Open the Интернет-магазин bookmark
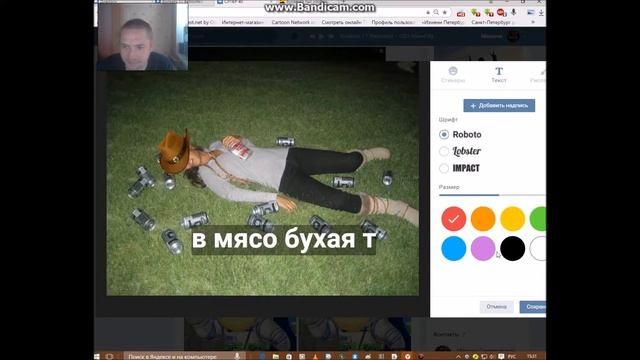The height and width of the screenshot is (360, 640). click(242, 22)
